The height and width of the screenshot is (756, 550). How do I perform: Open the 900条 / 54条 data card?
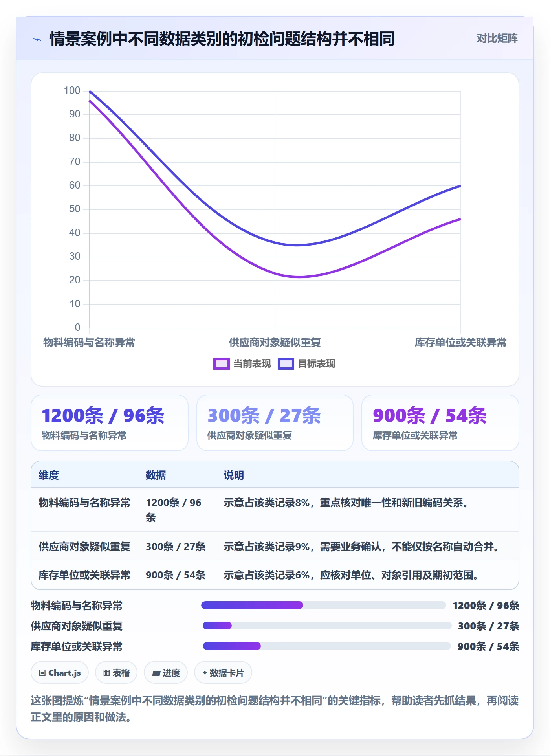tap(440, 423)
